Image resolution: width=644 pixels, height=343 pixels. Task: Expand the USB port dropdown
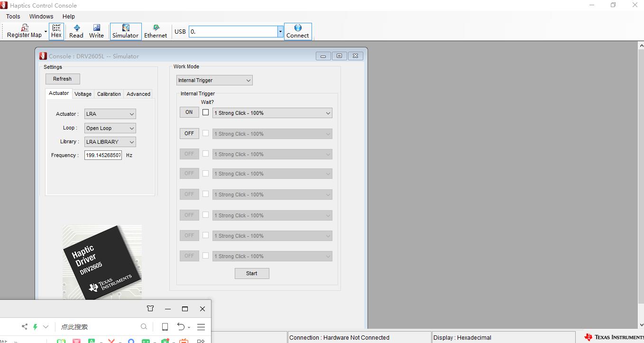(x=280, y=32)
